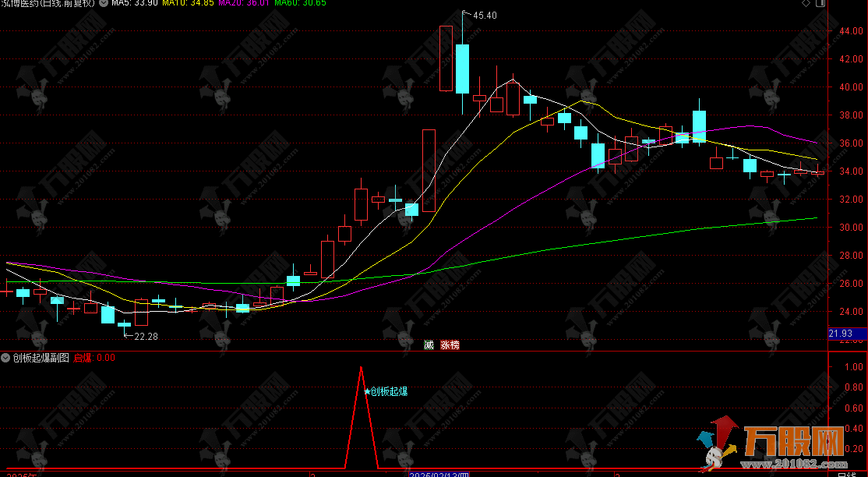Click the 22.28 low price annotation
The height and width of the screenshot is (477, 868).
click(145, 337)
